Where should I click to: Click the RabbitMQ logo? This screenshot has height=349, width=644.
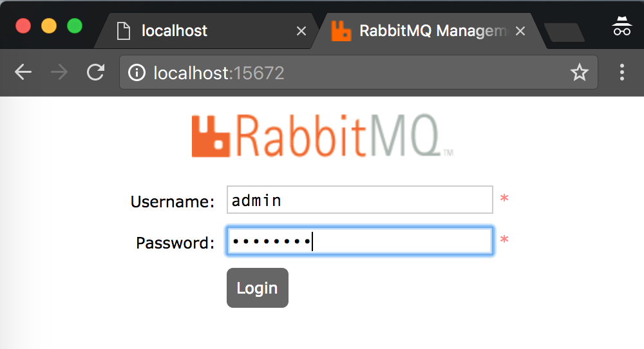[x=323, y=135]
